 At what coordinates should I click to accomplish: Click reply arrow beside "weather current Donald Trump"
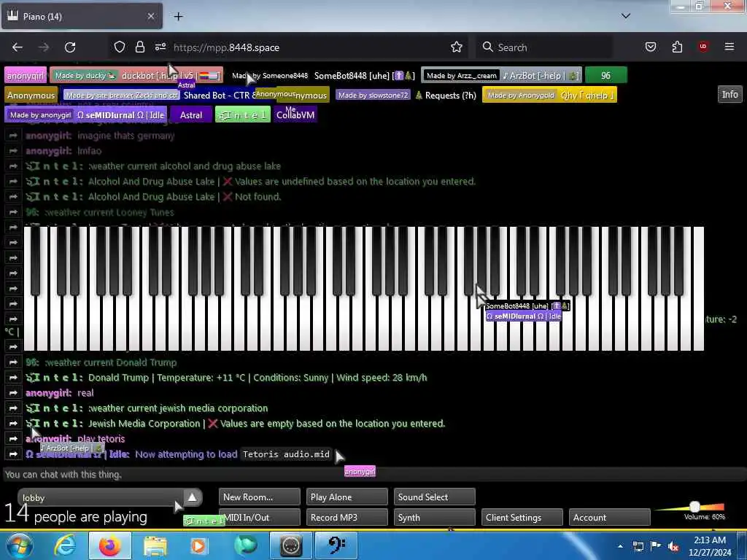click(x=13, y=362)
